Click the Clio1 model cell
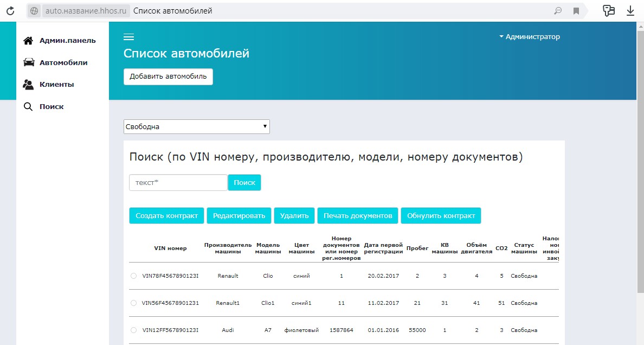The height and width of the screenshot is (345, 644). coord(268,303)
